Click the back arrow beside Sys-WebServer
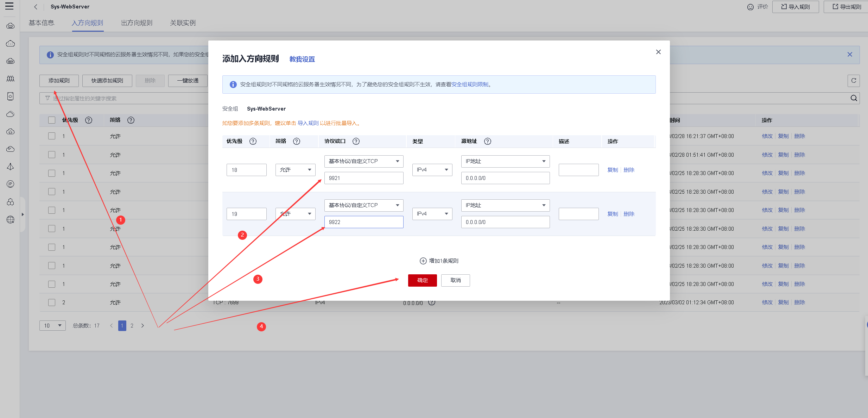Screen dimensions: 868x418 click(x=36, y=7)
